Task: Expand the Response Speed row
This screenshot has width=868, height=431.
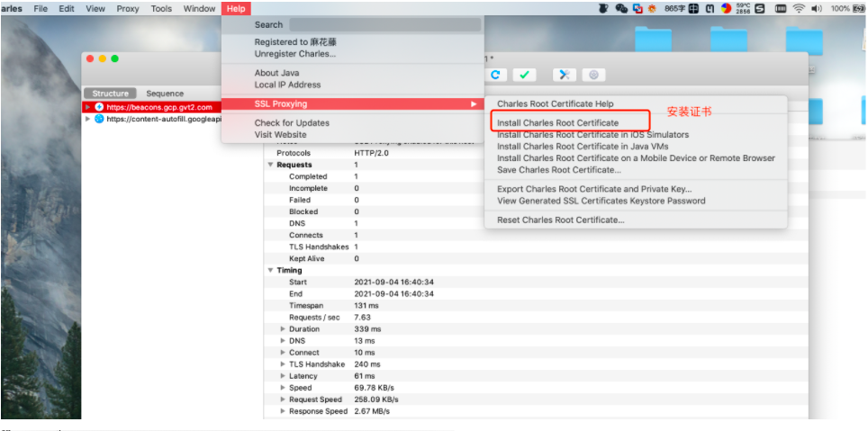Action: [x=283, y=411]
